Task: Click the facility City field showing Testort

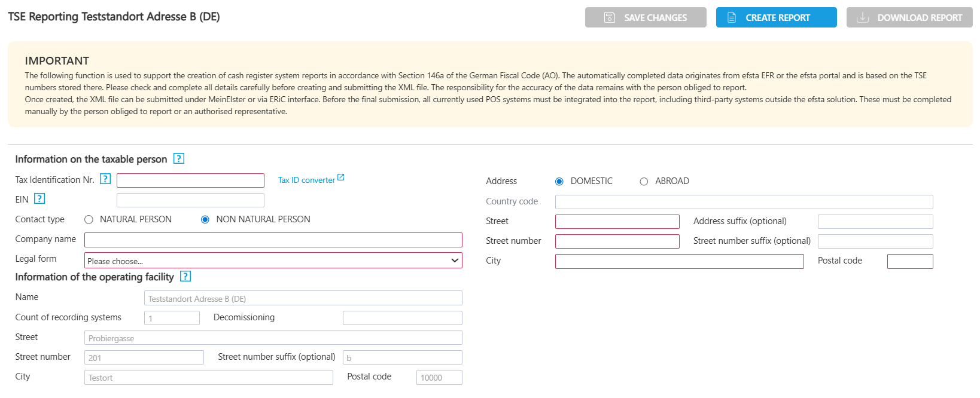Action: coord(209,377)
